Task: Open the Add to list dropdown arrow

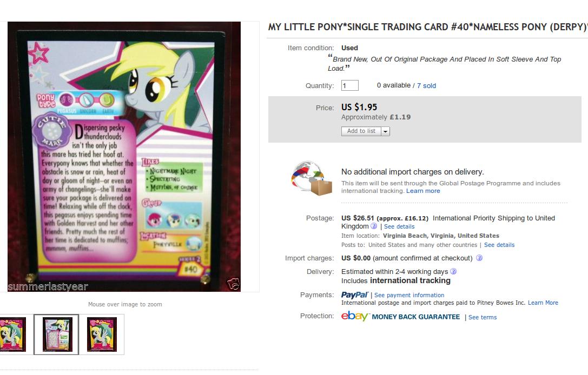Action: [386, 131]
